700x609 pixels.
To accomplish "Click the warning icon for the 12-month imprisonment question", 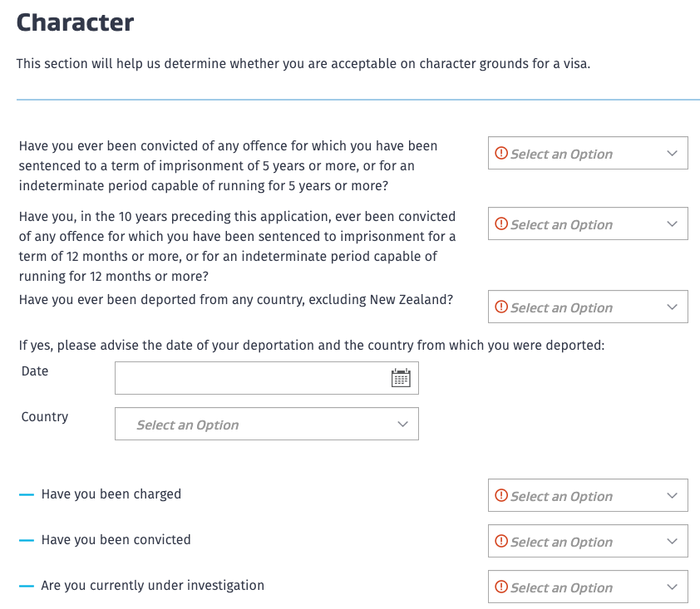I will point(501,224).
